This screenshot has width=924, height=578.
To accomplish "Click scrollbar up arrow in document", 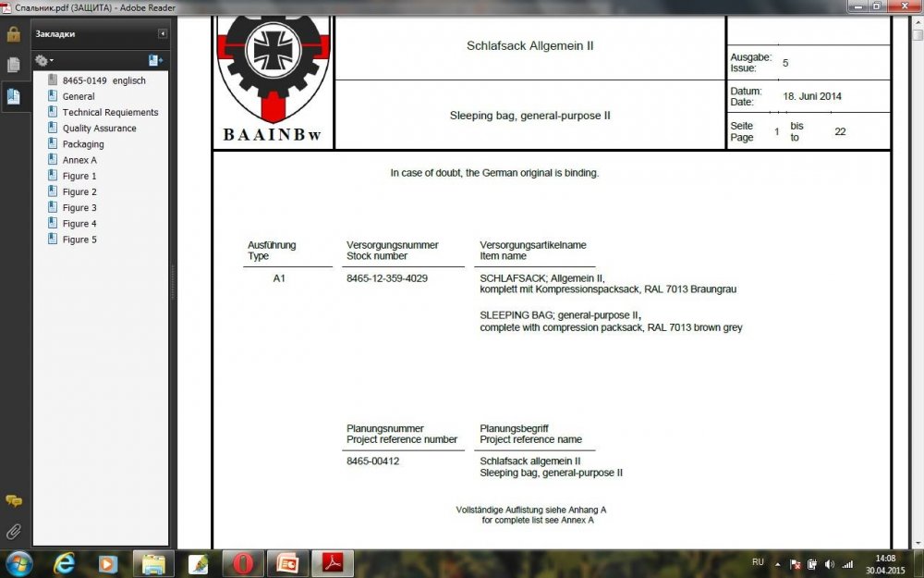I will click(x=918, y=20).
